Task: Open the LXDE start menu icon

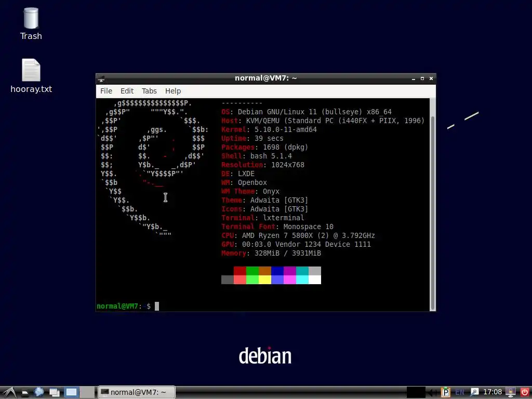Action: coord(9,392)
